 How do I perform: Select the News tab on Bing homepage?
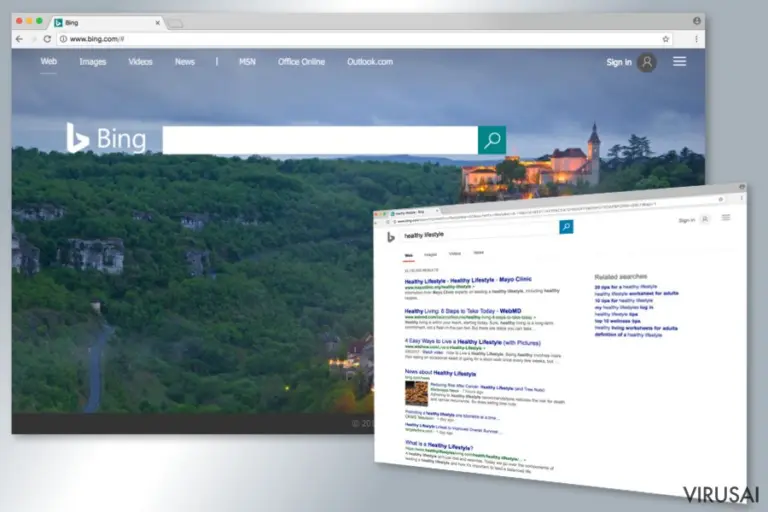coord(185,62)
